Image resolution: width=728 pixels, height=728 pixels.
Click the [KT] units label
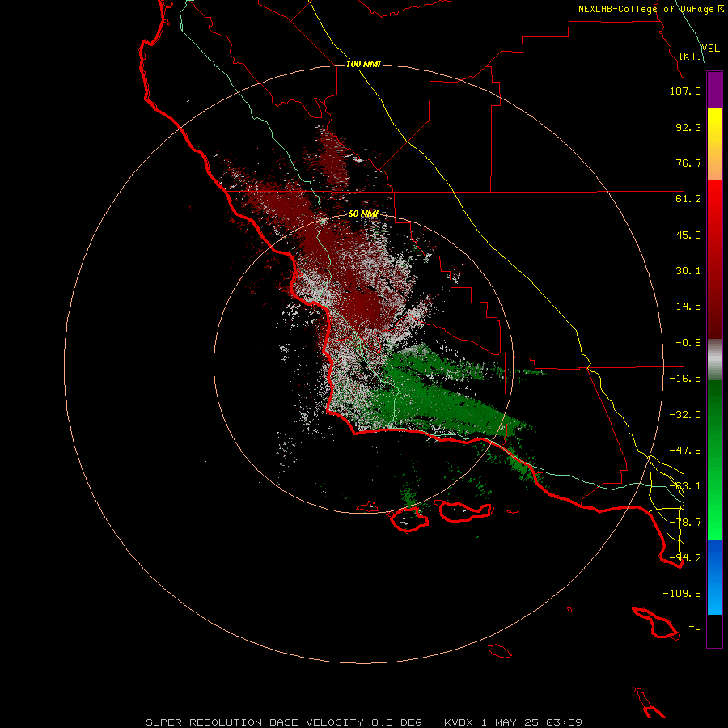pyautogui.click(x=691, y=56)
